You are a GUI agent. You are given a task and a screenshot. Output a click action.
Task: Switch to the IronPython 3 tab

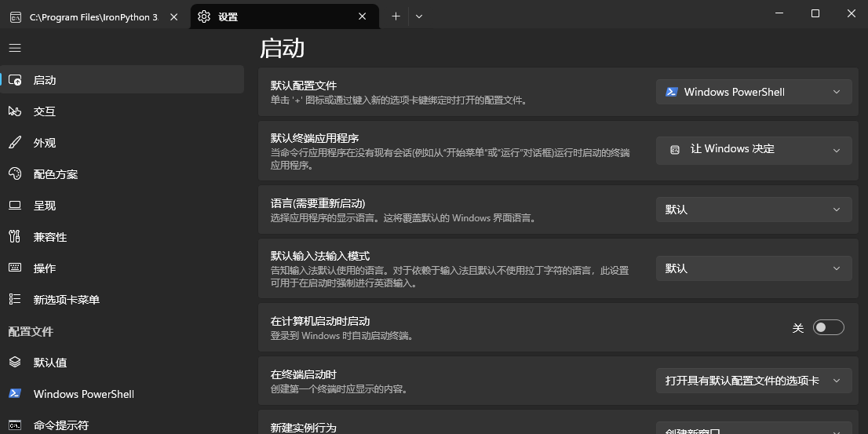tap(90, 16)
